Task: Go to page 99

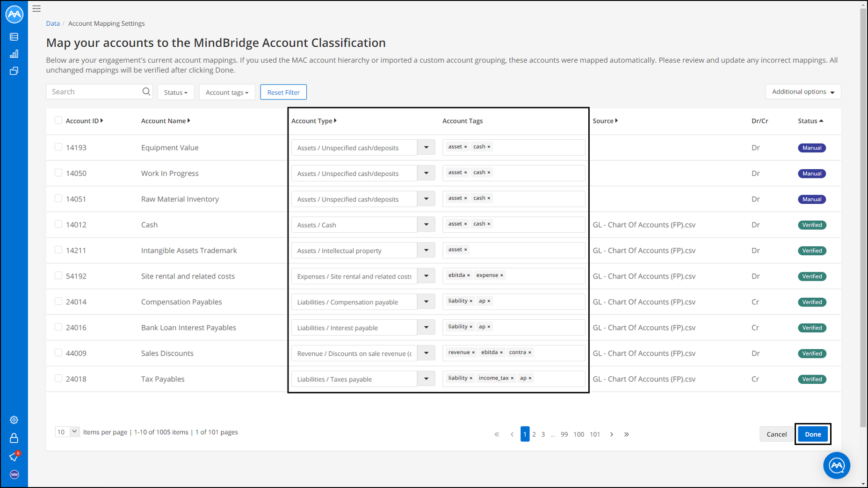Action: click(x=564, y=434)
